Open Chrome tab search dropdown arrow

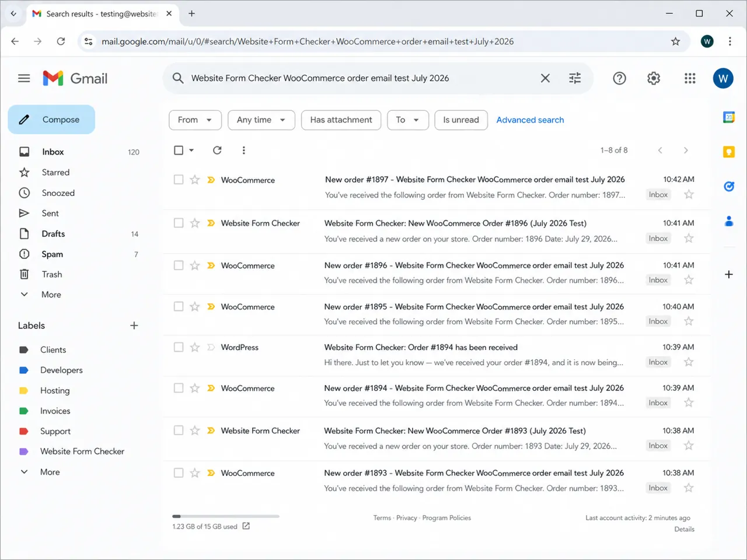(x=13, y=13)
